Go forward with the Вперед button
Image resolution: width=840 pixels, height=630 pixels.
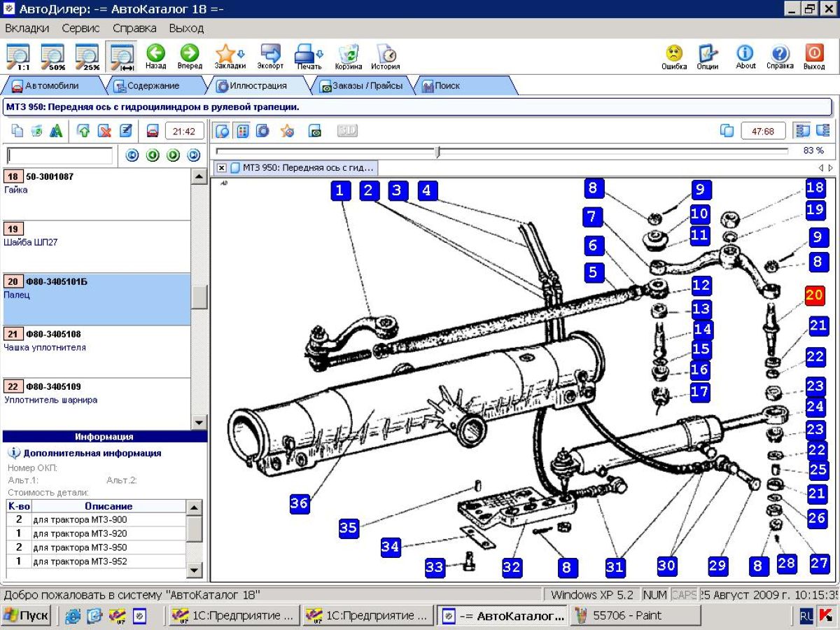coord(190,57)
